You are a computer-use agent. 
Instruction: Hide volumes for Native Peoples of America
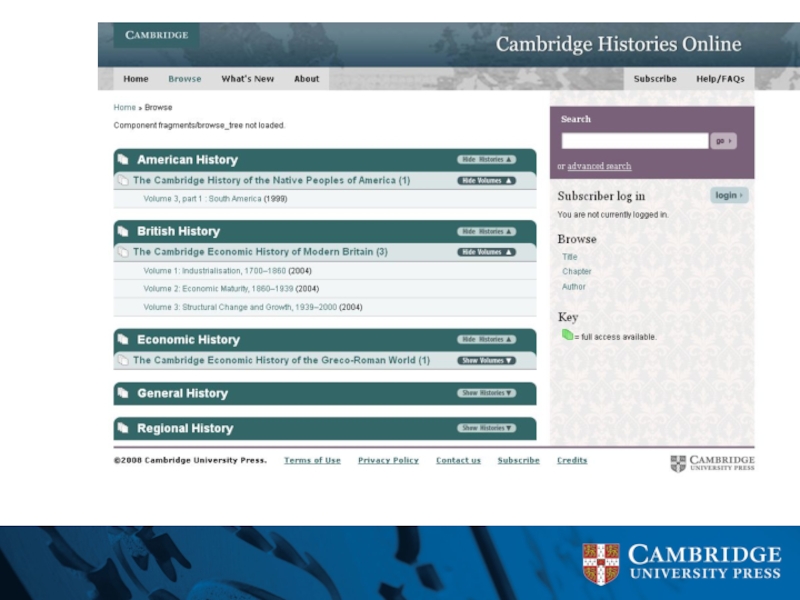click(486, 181)
